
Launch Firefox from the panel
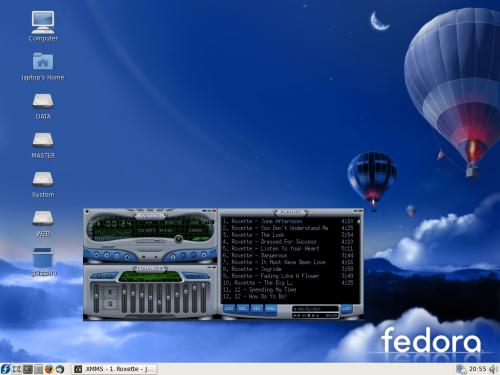pos(49,369)
